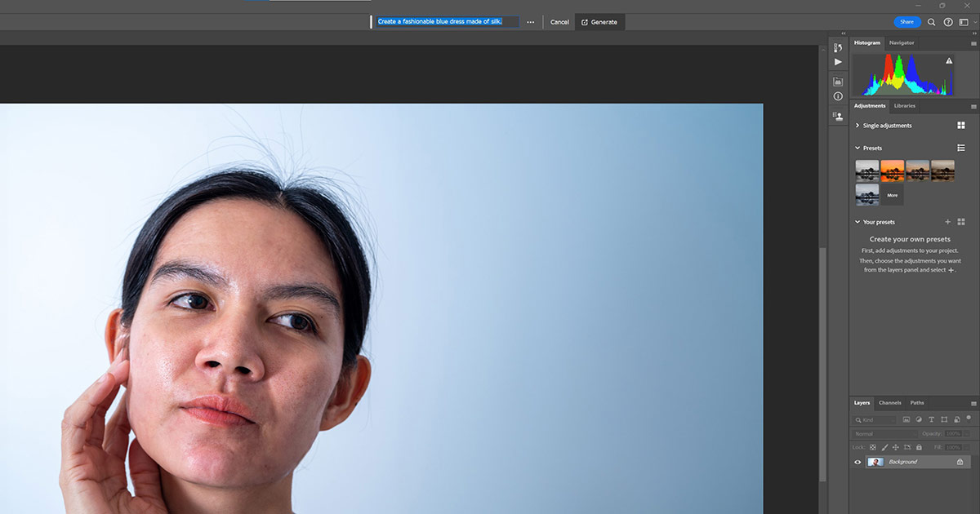Toggle the pixel layer filter icon
Viewport: 980px width, 514px height.
906,419
